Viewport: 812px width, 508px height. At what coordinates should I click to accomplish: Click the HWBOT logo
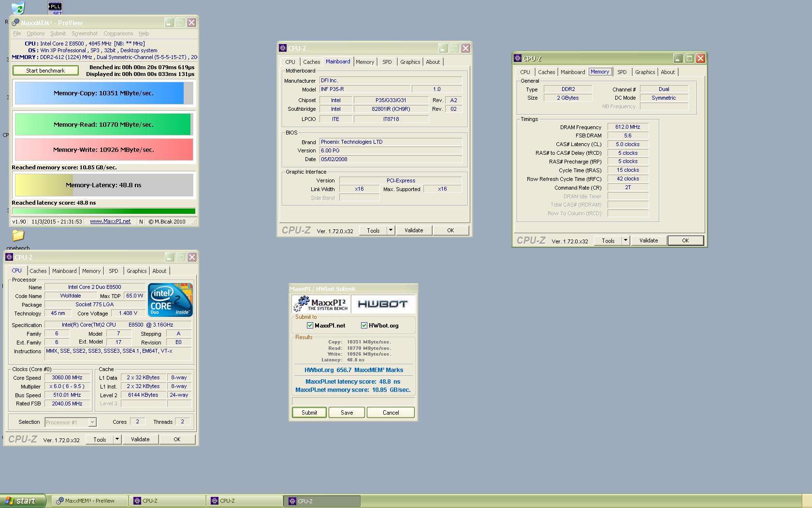[x=383, y=304]
